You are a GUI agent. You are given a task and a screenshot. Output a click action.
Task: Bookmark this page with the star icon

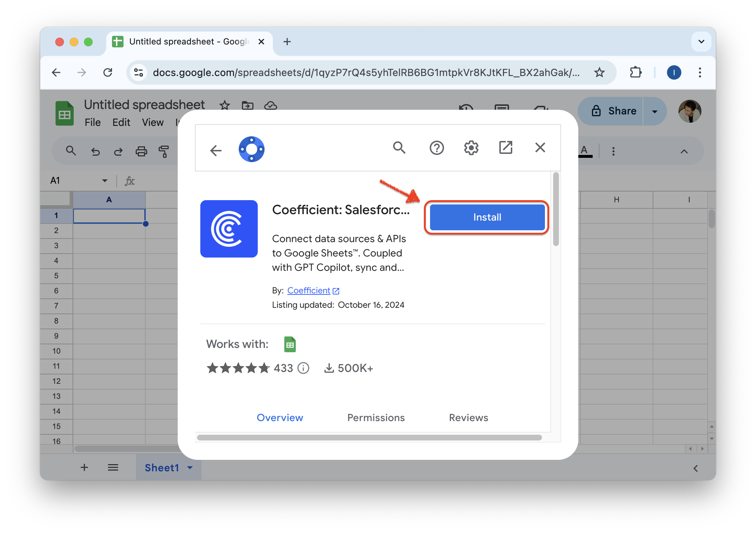click(x=599, y=72)
